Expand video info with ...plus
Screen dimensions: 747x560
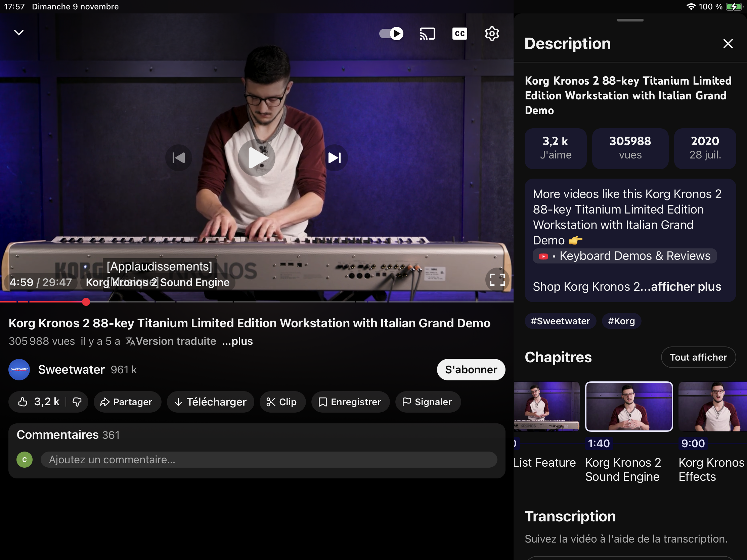237,341
